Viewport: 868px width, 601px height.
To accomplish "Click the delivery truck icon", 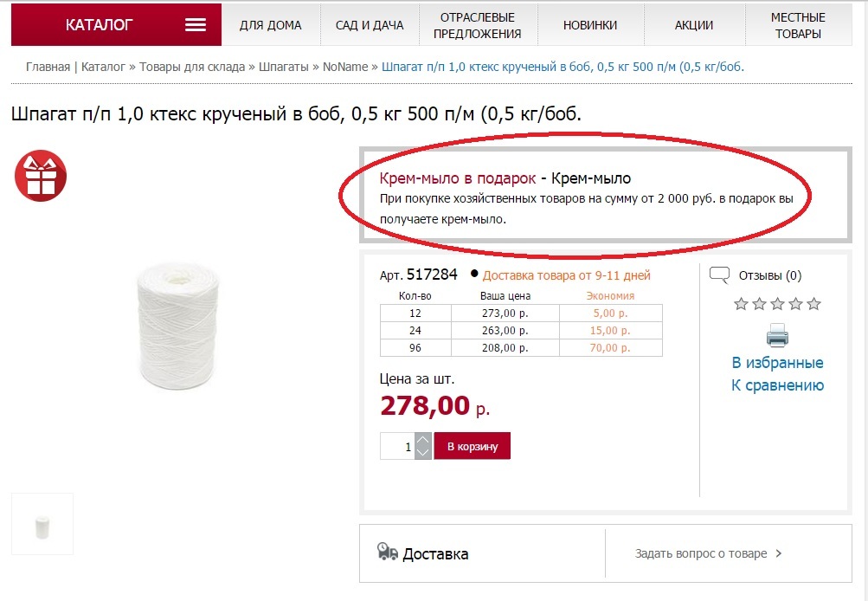I will click(x=388, y=552).
